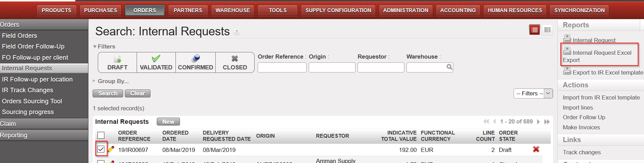The height and width of the screenshot is (163, 644).
Task: Switch to list view icon
Action: pos(534,30)
